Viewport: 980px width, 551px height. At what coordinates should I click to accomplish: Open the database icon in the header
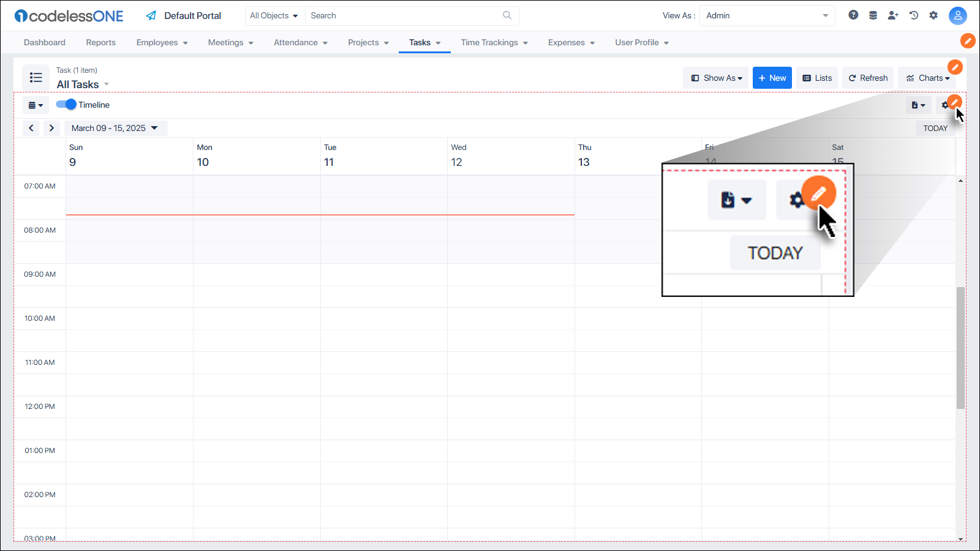[x=873, y=15]
